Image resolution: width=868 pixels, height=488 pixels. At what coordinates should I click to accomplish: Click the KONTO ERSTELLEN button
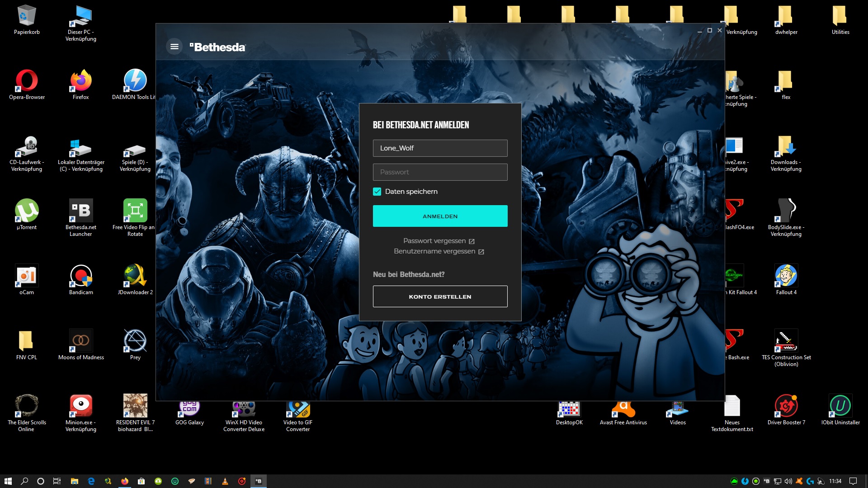440,296
